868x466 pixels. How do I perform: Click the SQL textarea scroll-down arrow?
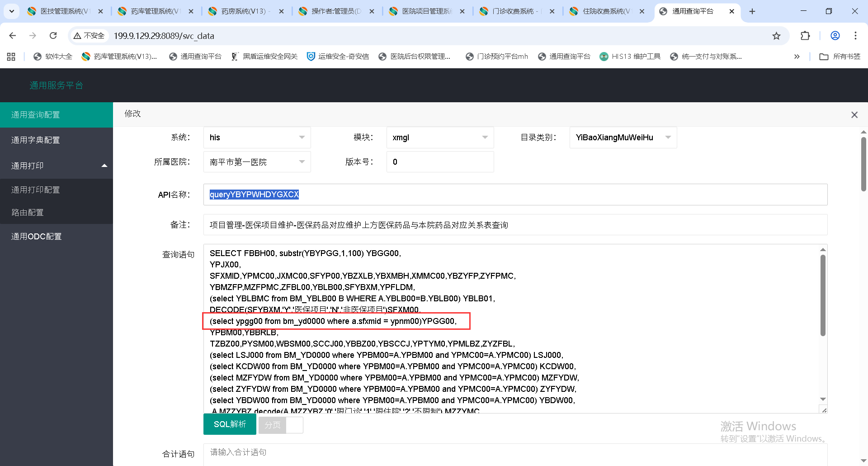point(823,399)
